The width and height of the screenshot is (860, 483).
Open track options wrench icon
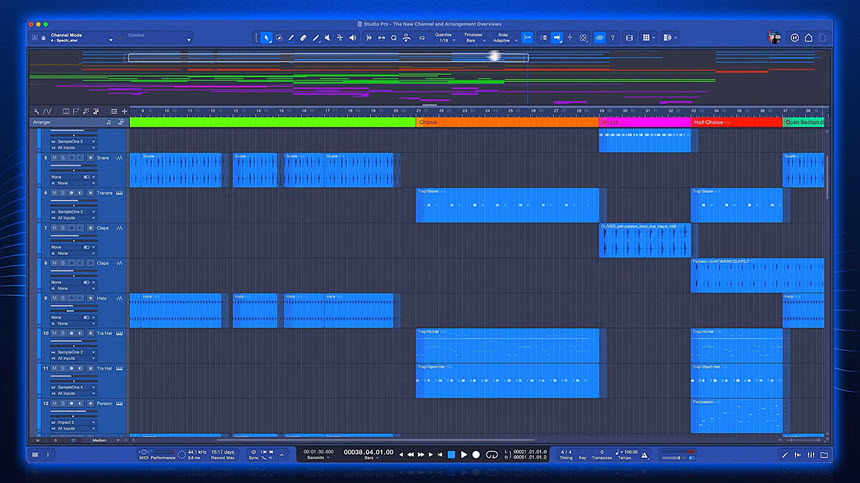tap(36, 111)
